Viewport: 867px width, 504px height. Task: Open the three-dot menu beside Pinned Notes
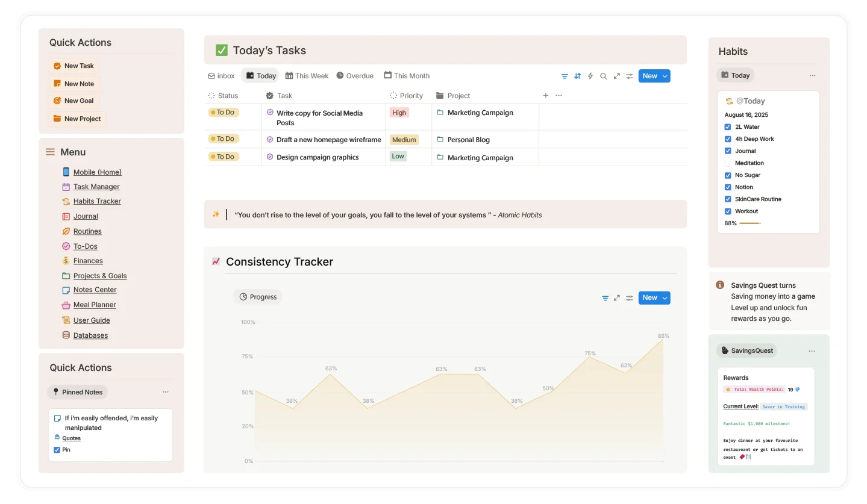coord(166,392)
